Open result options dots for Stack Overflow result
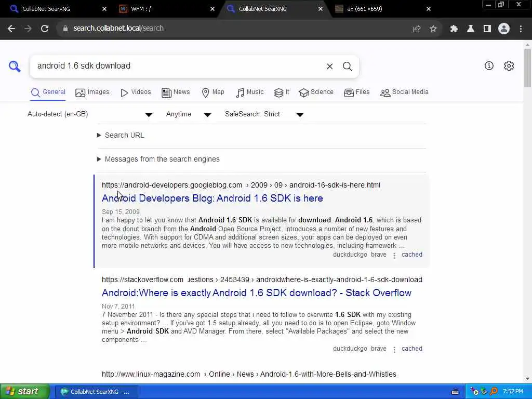 coord(394,350)
